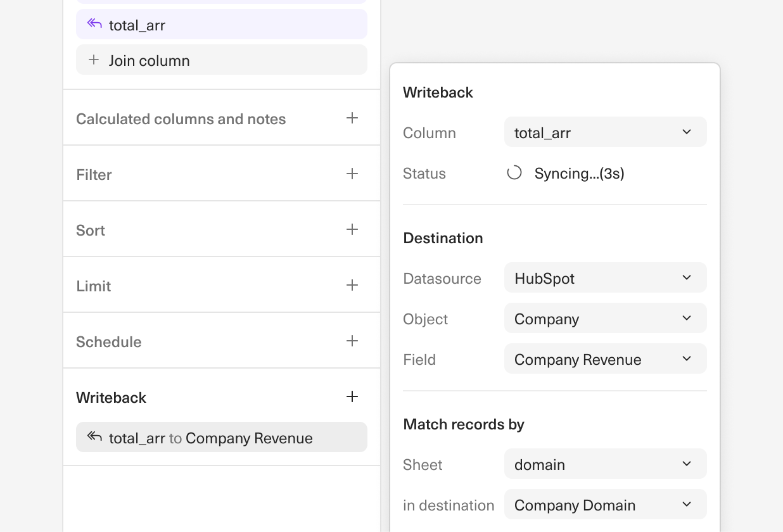Click the plus icon to add a Limit
783x532 pixels.
(352, 284)
